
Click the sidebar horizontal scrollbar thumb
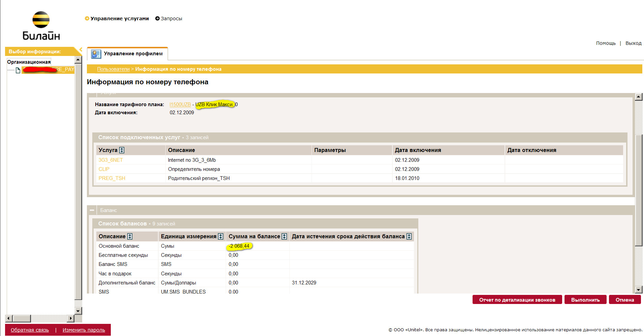tap(22, 318)
